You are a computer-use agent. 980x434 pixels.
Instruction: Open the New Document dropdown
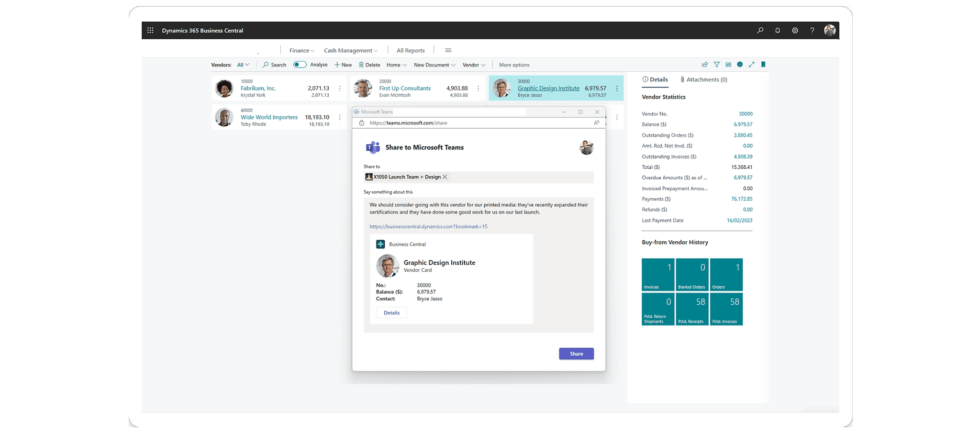[434, 65]
